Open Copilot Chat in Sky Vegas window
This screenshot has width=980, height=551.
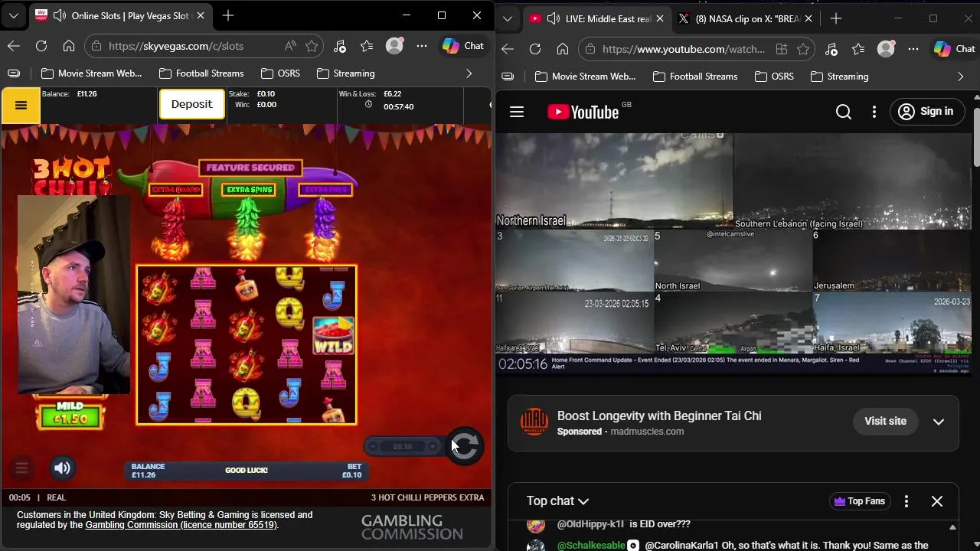point(463,46)
